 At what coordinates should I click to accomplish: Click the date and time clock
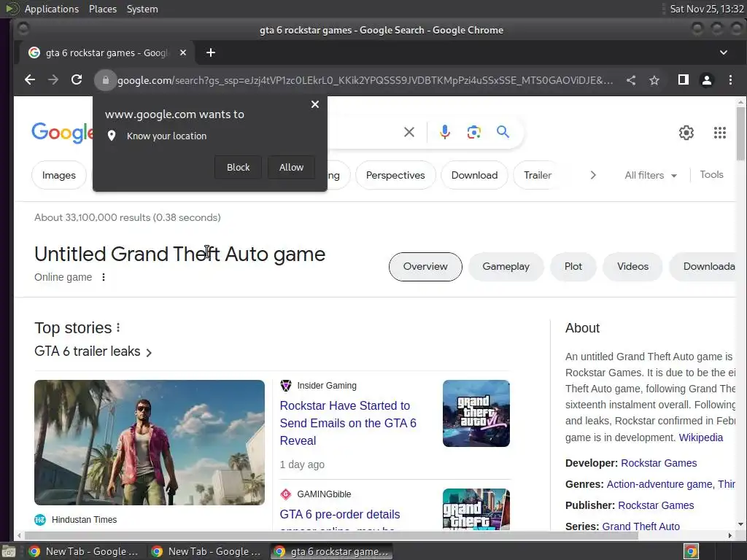[706, 9]
